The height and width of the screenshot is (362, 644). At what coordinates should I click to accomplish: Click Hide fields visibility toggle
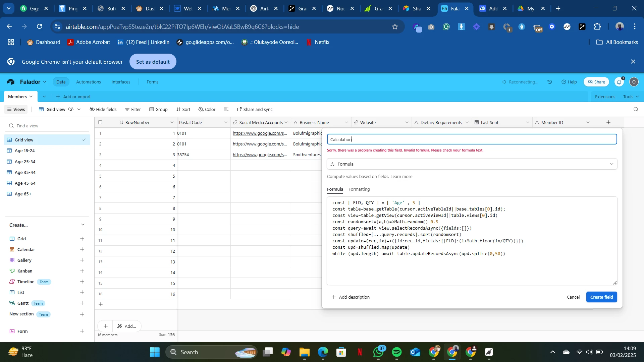point(103,110)
